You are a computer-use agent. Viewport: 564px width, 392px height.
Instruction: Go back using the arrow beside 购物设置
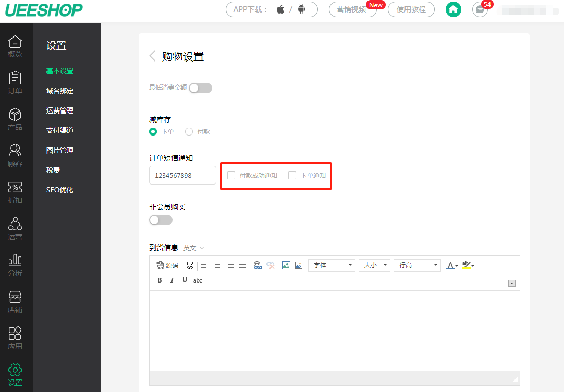(153, 56)
